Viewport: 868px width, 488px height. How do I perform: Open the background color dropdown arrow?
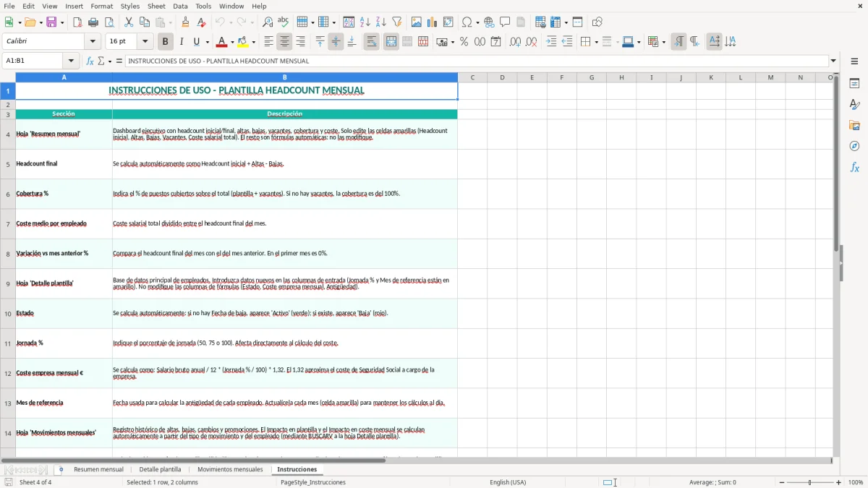(254, 42)
